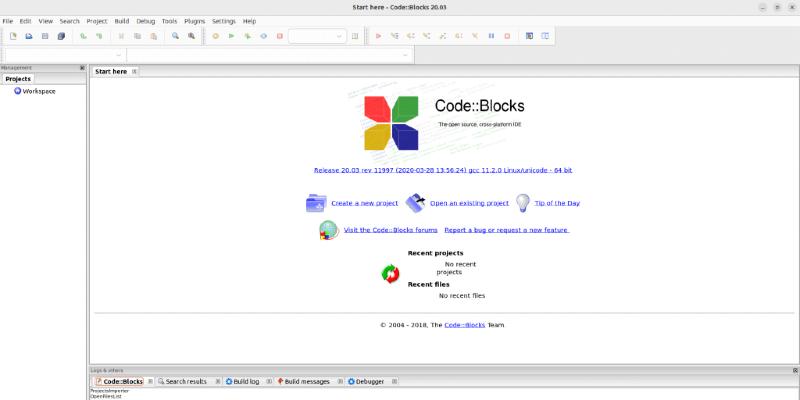800x400 pixels.
Task: Click the New file toolbar icon
Action: click(x=13, y=36)
